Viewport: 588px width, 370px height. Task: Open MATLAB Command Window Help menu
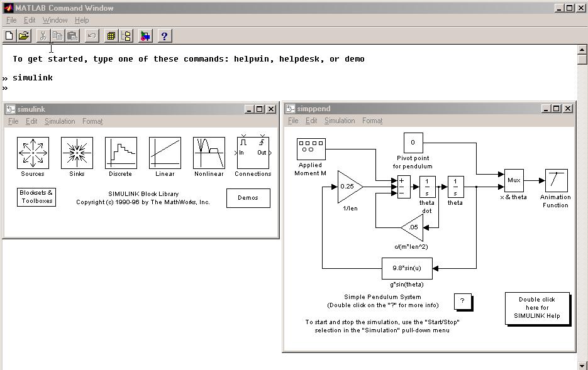point(82,20)
